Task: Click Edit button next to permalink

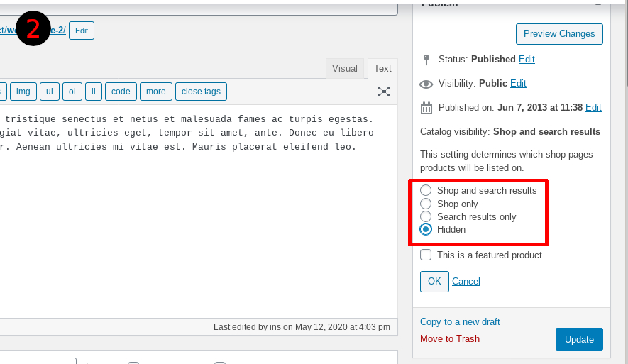Action: click(82, 31)
